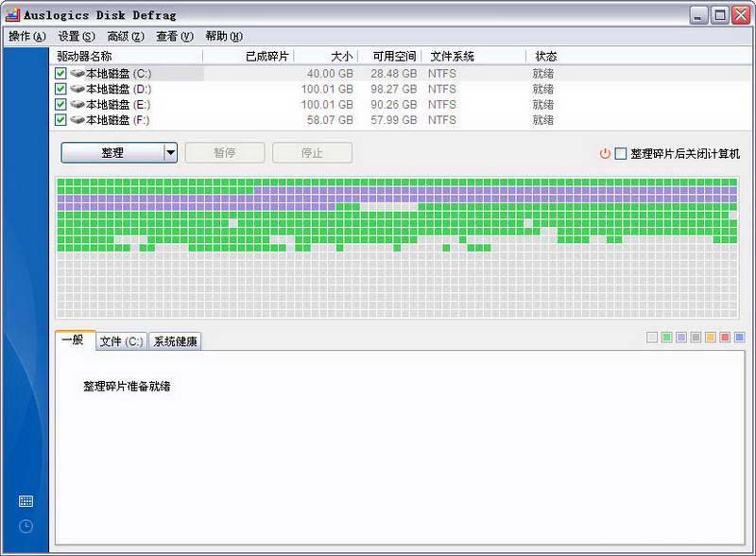Image resolution: width=756 pixels, height=556 pixels.
Task: Click the green legend color swatch
Action: (x=667, y=338)
